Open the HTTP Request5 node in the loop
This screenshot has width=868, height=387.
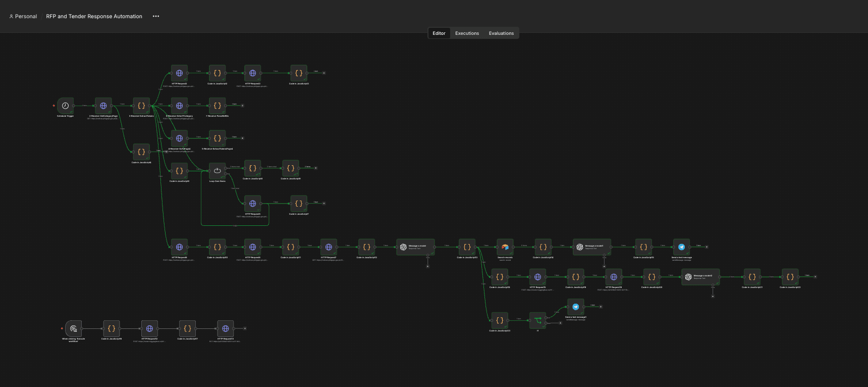tap(253, 204)
